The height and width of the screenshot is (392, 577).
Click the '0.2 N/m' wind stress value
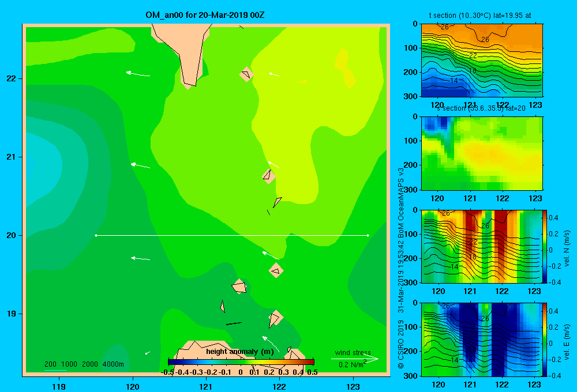tap(351, 365)
